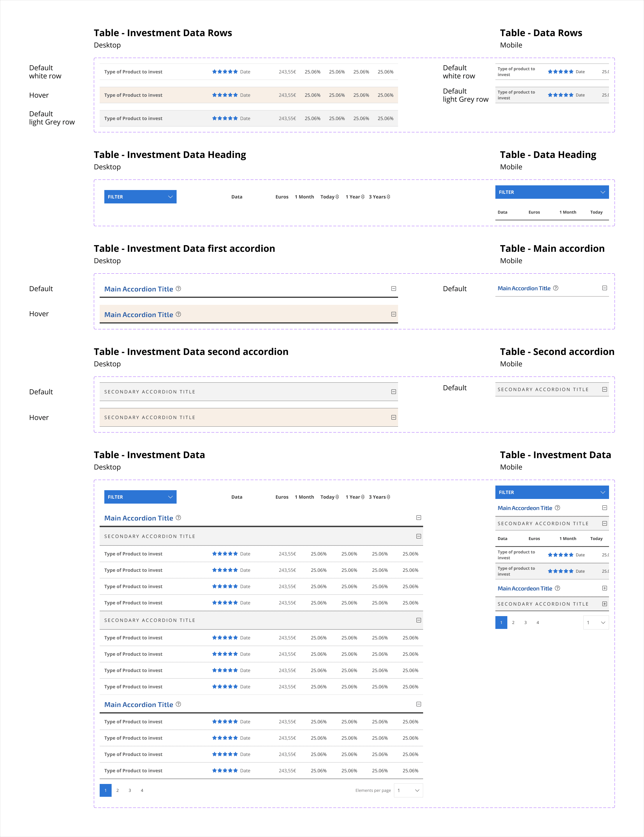
Task: Select page 1 in mobile pagination
Action: pos(502,623)
